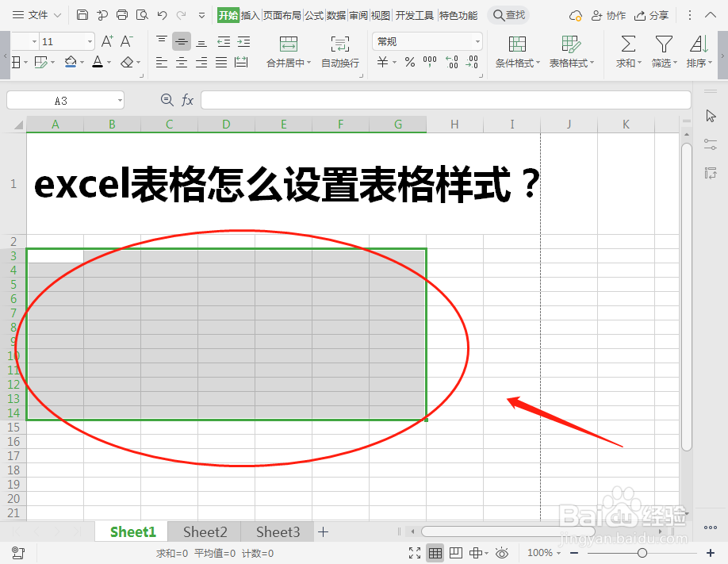Switch to the 插入 ribbon tab

[x=251, y=14]
